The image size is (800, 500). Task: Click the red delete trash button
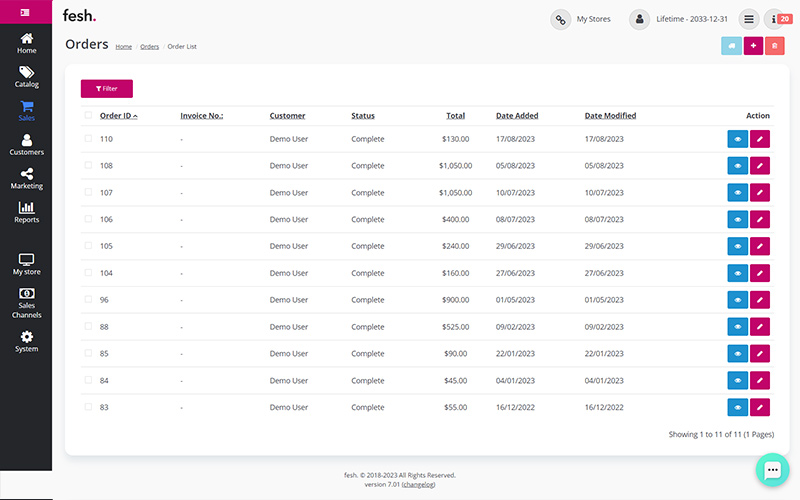pyautogui.click(x=774, y=46)
